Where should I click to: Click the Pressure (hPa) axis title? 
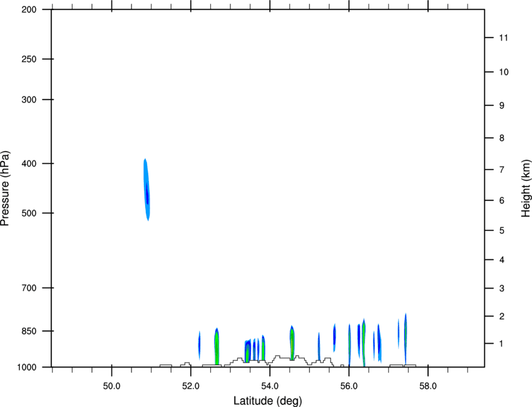pos(5,188)
